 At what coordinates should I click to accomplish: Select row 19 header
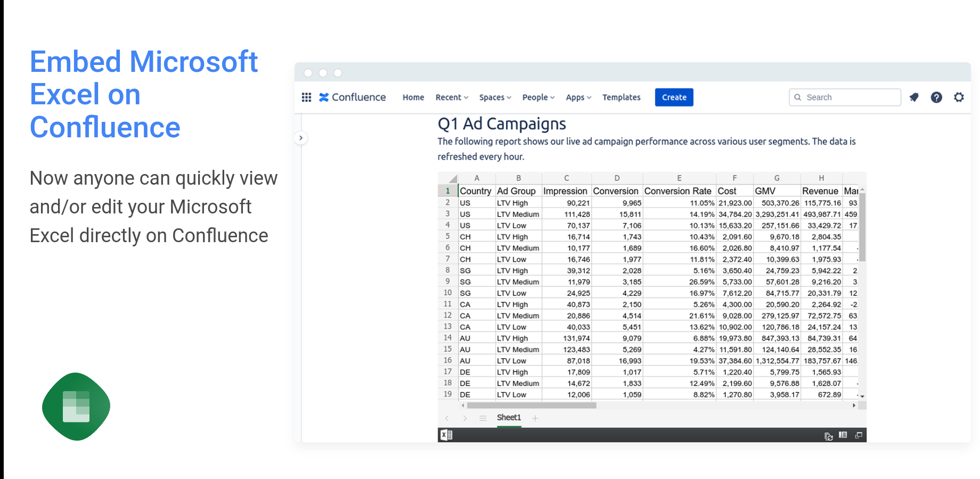[448, 394]
